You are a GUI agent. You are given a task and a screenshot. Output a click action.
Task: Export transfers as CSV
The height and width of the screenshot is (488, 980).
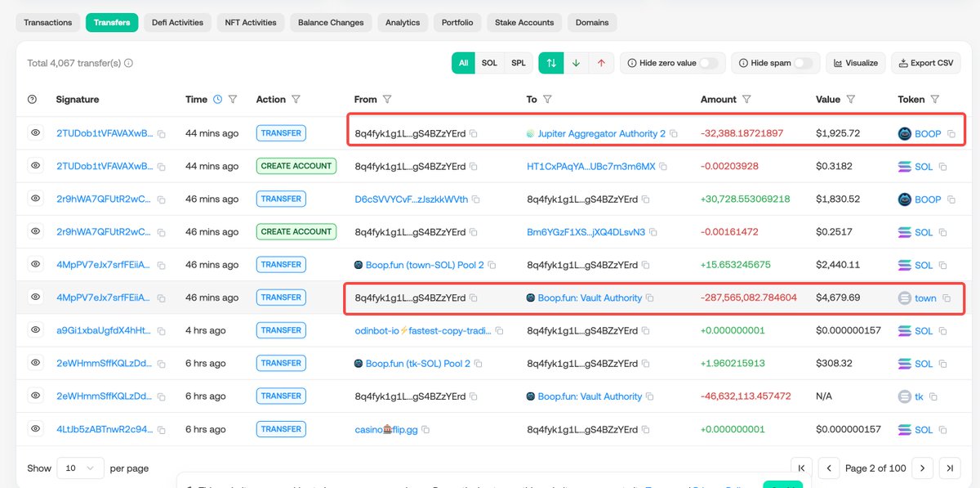point(926,63)
